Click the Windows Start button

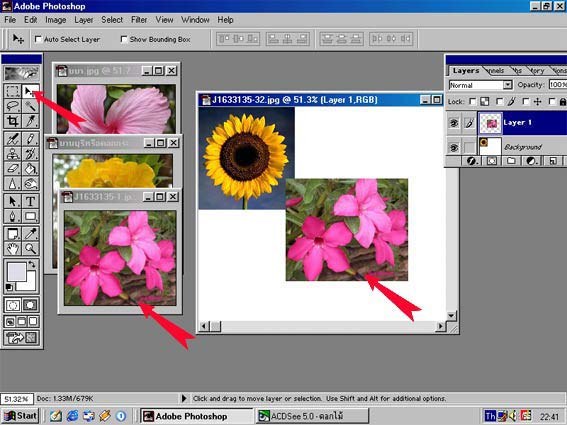point(21,416)
